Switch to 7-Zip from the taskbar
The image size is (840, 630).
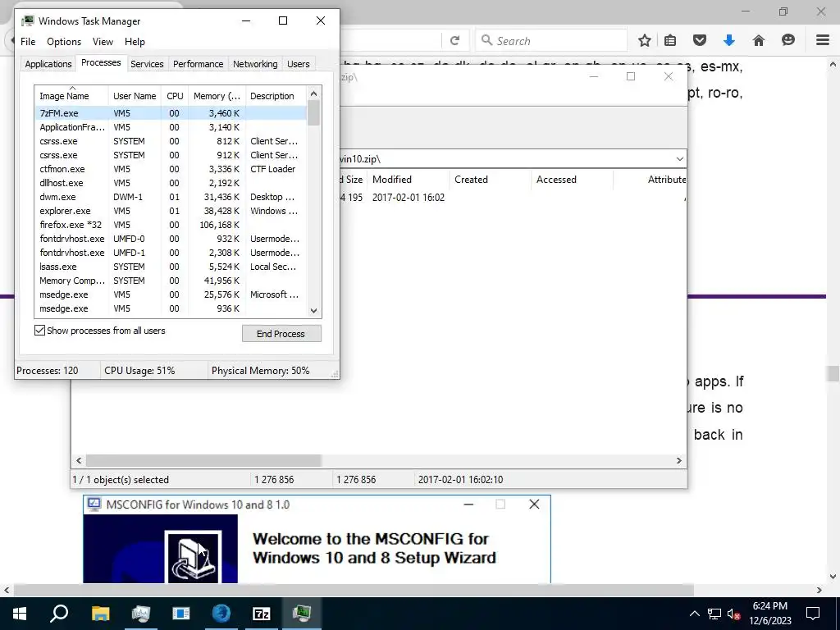point(261,614)
